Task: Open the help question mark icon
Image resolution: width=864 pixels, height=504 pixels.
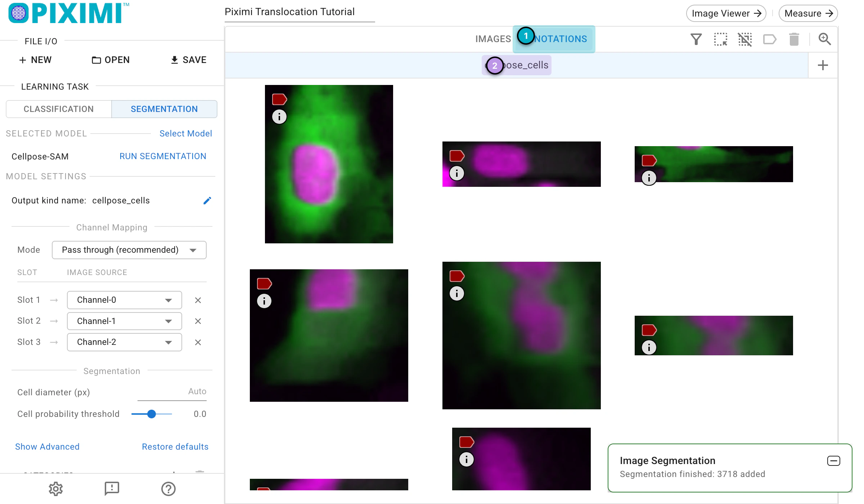Action: [x=168, y=489]
